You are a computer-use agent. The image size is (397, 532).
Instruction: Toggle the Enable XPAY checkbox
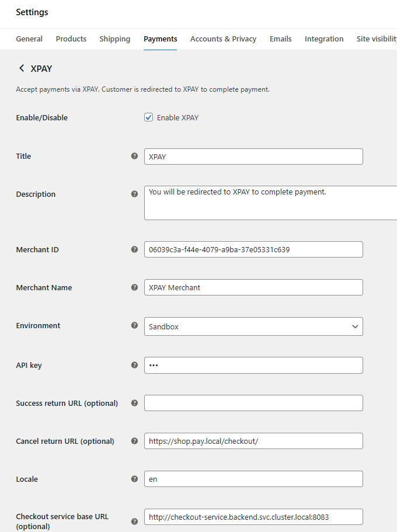point(148,117)
